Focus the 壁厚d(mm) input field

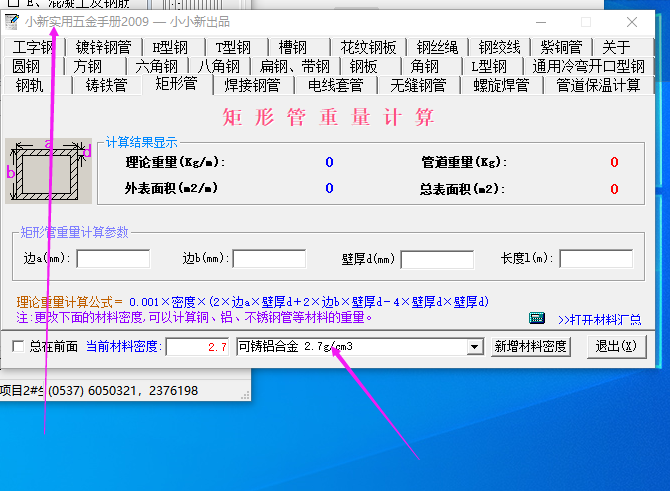click(x=437, y=259)
